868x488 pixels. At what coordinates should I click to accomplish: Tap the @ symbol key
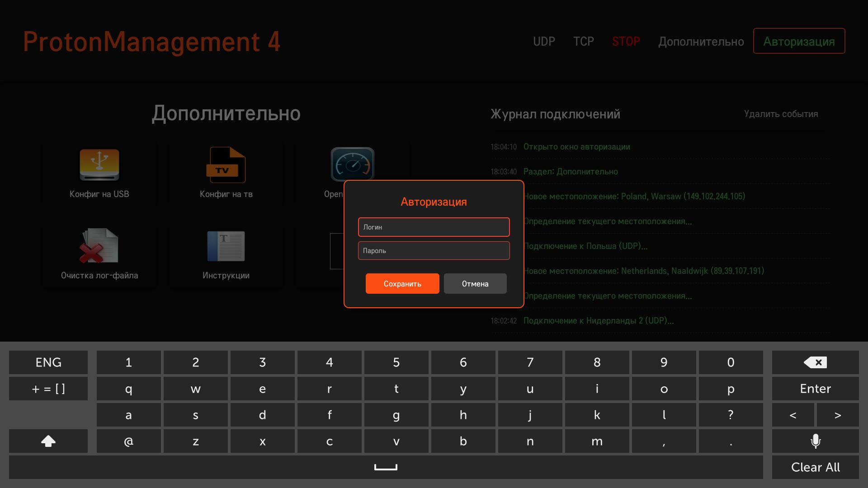[129, 441]
